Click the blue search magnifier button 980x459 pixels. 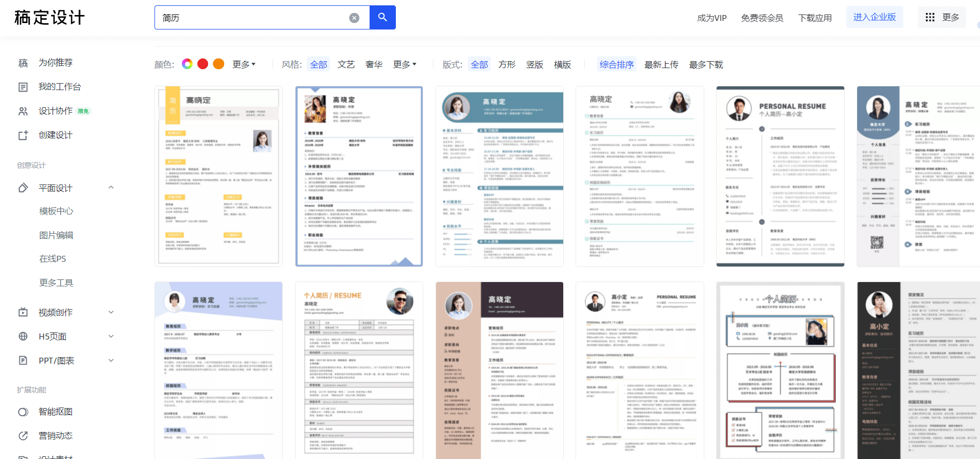(x=382, y=17)
